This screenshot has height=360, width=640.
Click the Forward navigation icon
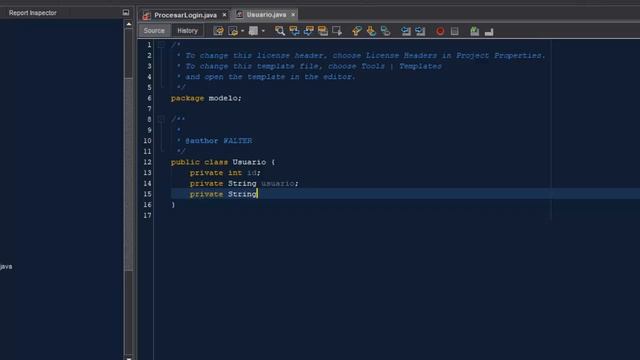coord(253,31)
